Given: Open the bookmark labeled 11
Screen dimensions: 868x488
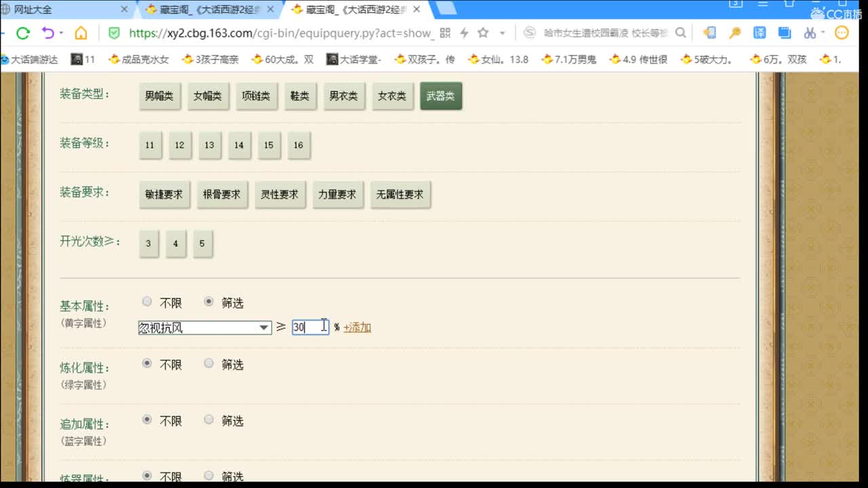Looking at the screenshot, I should [x=83, y=59].
